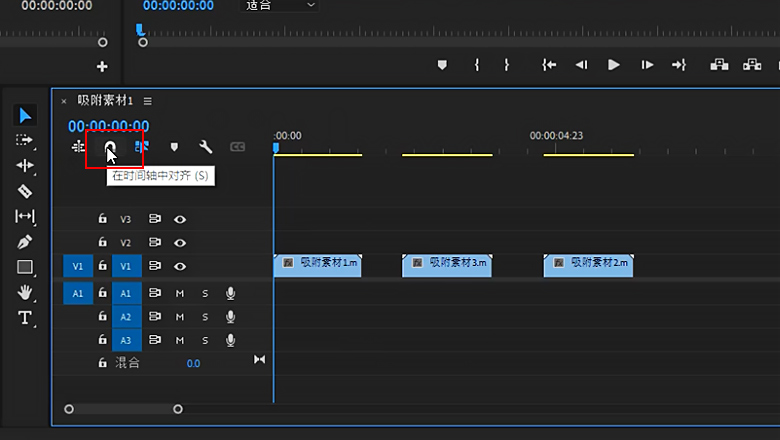Image resolution: width=780 pixels, height=440 pixels.
Task: Select the Ripple Edit tool
Action: tap(25, 165)
